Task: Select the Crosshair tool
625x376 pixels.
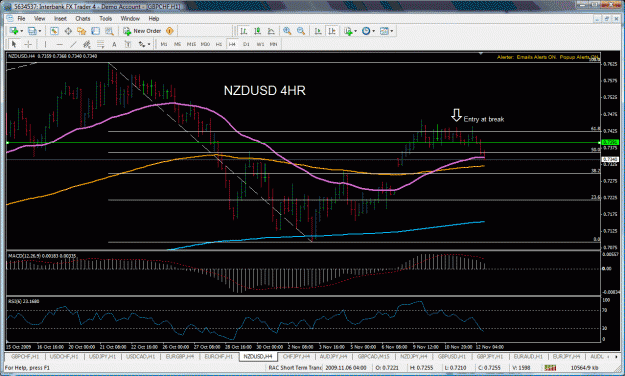Action: (x=28, y=44)
